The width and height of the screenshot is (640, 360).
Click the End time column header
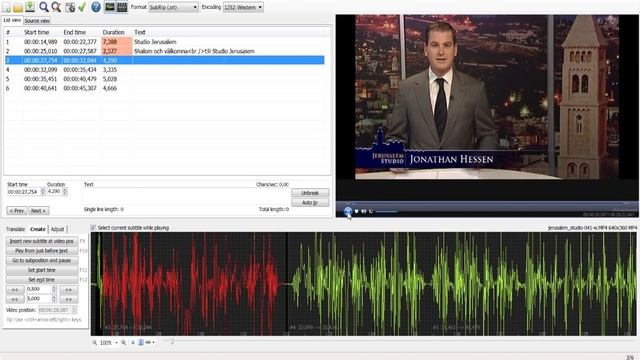(x=75, y=32)
